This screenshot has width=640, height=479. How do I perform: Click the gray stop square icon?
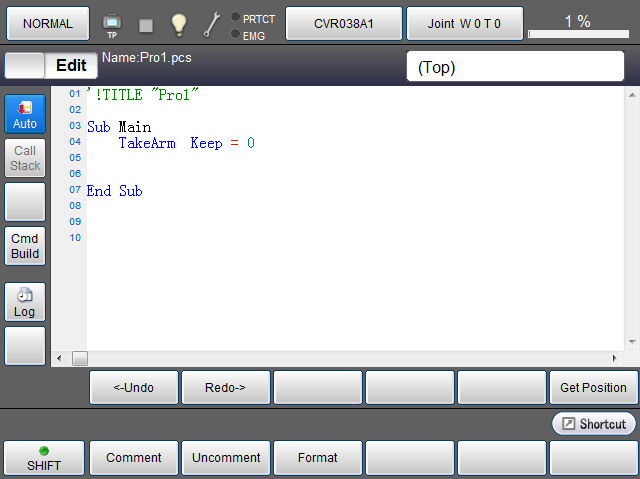click(x=146, y=24)
